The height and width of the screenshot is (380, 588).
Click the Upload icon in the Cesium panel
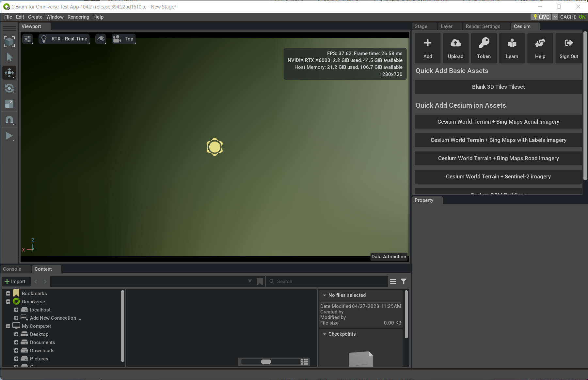pos(455,48)
